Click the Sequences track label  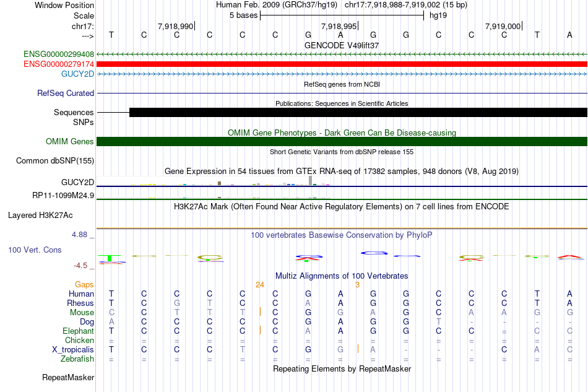74,112
